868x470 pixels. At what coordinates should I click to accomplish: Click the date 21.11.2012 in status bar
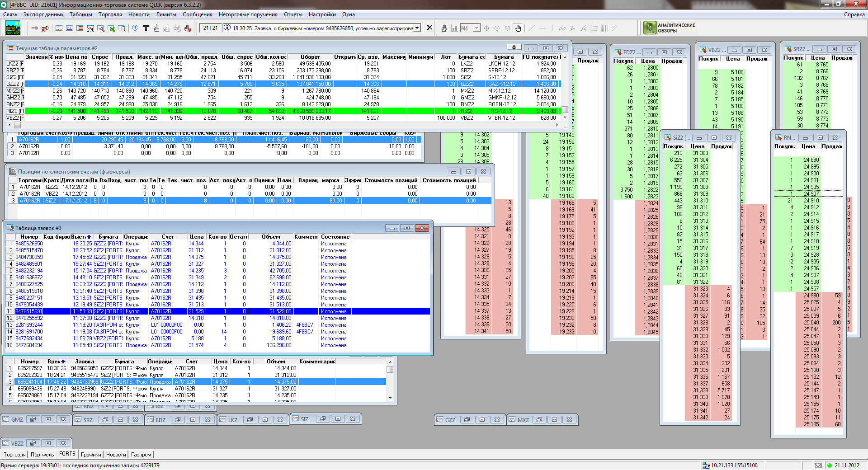[x=847, y=465]
